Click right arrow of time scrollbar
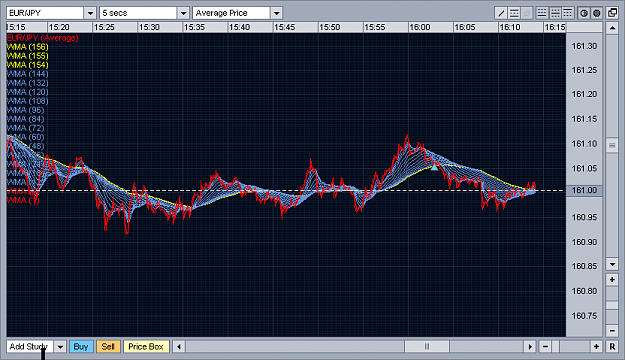The height and width of the screenshot is (360, 625). click(530, 346)
